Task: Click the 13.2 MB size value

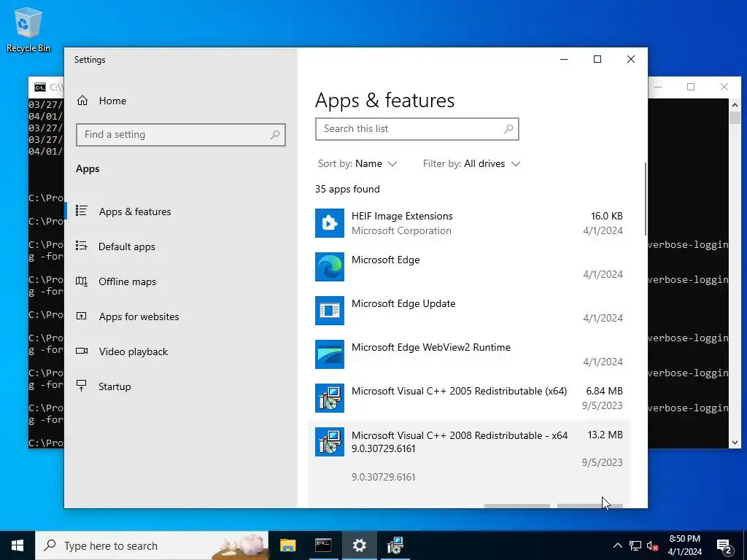Action: coord(605,435)
